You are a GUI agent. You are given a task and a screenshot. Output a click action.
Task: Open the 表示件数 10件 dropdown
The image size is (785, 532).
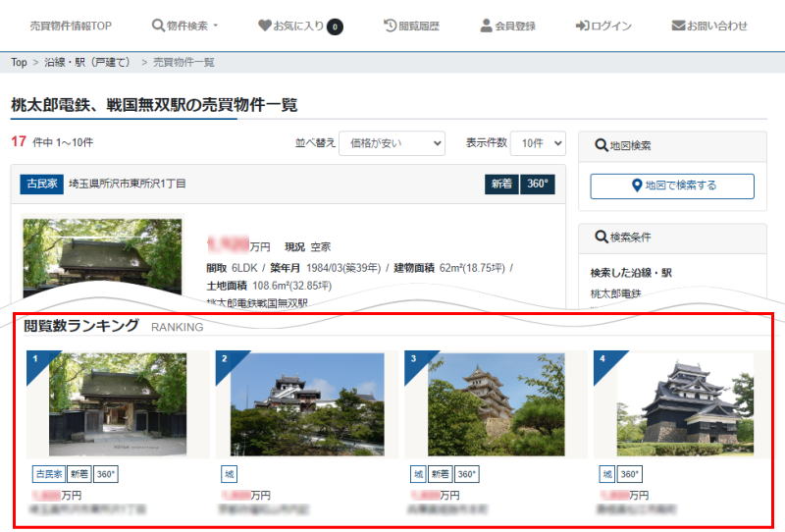pos(538,143)
